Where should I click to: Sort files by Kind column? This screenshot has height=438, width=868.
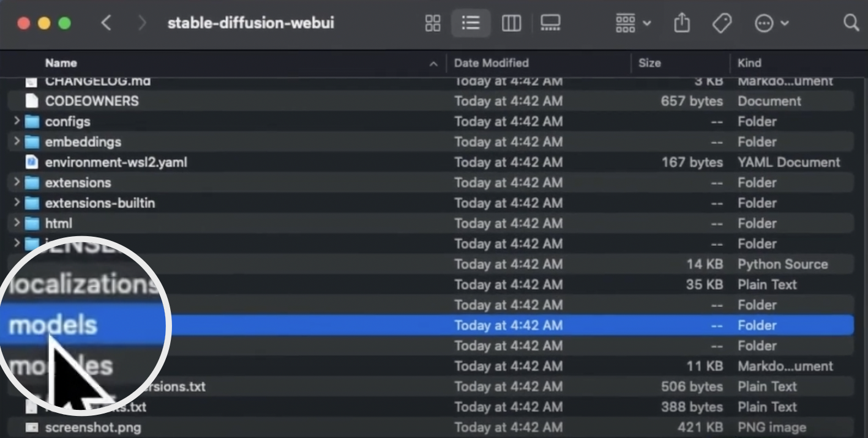click(749, 63)
